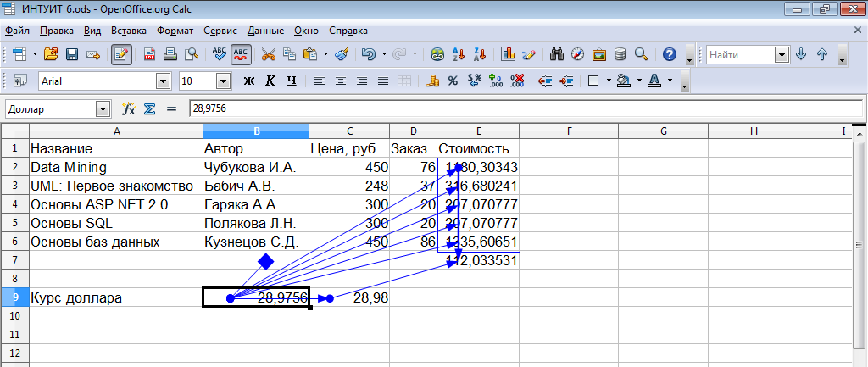This screenshot has width=868, height=367.
Task: Open Find & Replace binoculars icon
Action: click(557, 54)
